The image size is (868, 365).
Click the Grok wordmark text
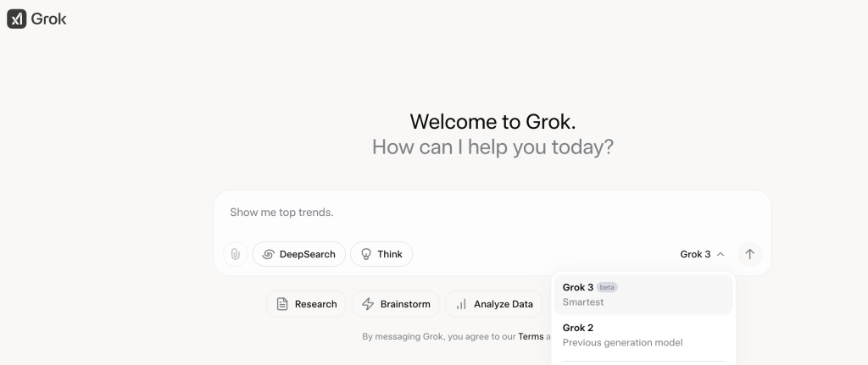(x=50, y=19)
